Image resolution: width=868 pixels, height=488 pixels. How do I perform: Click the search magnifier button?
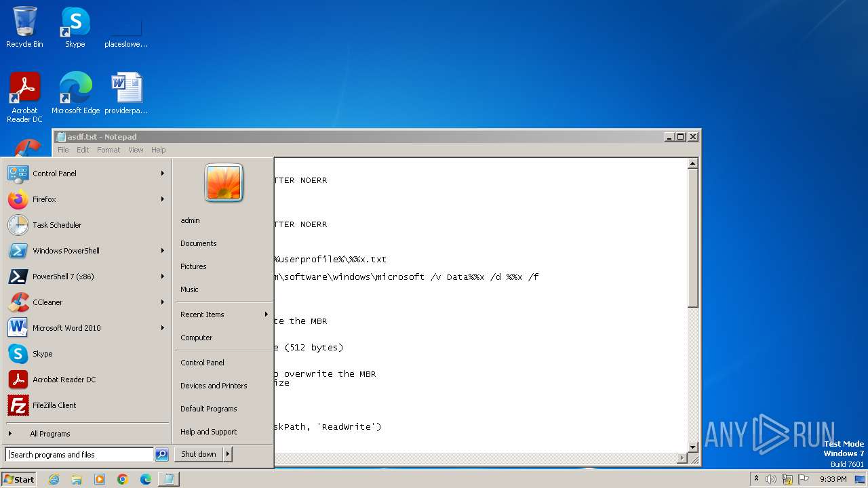coord(161,455)
